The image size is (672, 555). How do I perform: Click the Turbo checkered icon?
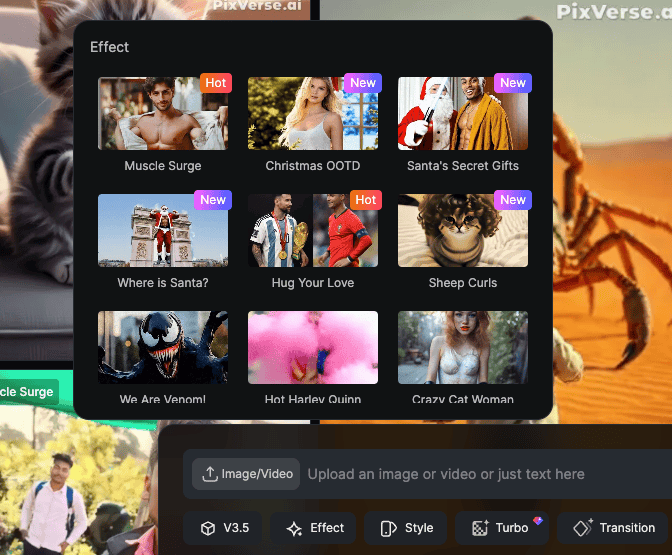tap(480, 528)
